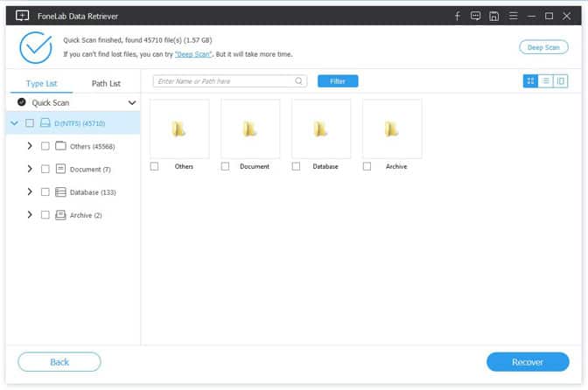The height and width of the screenshot is (390, 588).
Task: Switch to list view
Action: (x=545, y=81)
